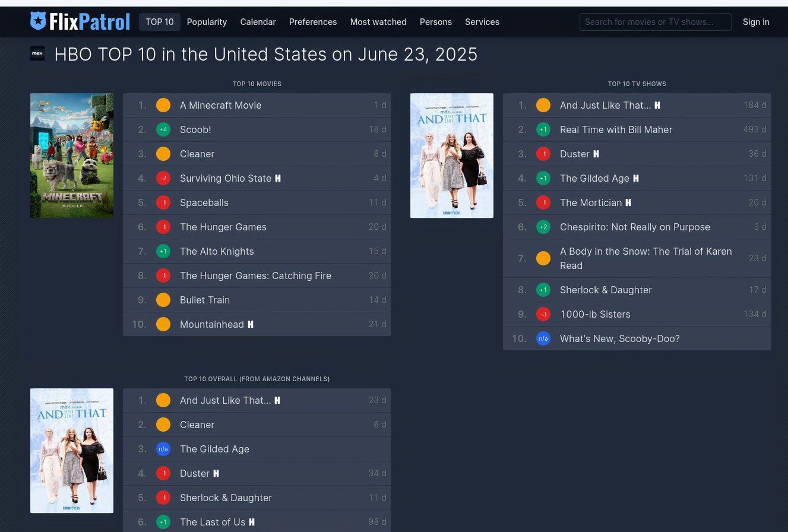Click the Minecraft movie poster thumbnail
This screenshot has width=788, height=532.
pyautogui.click(x=72, y=156)
